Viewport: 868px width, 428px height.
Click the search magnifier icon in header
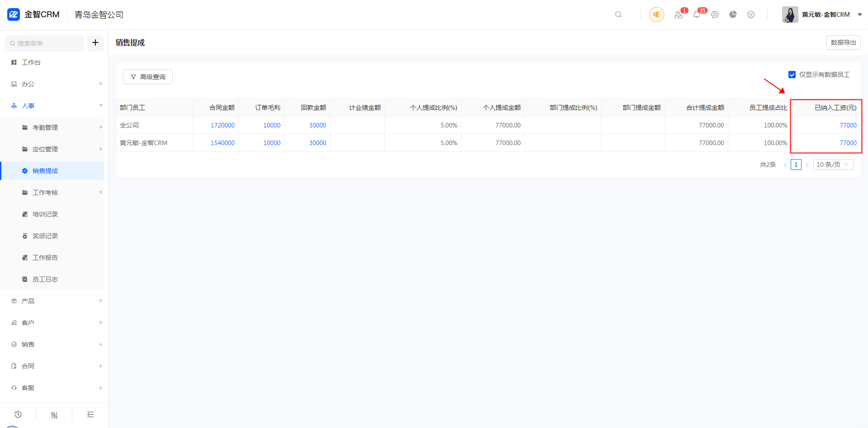point(618,14)
